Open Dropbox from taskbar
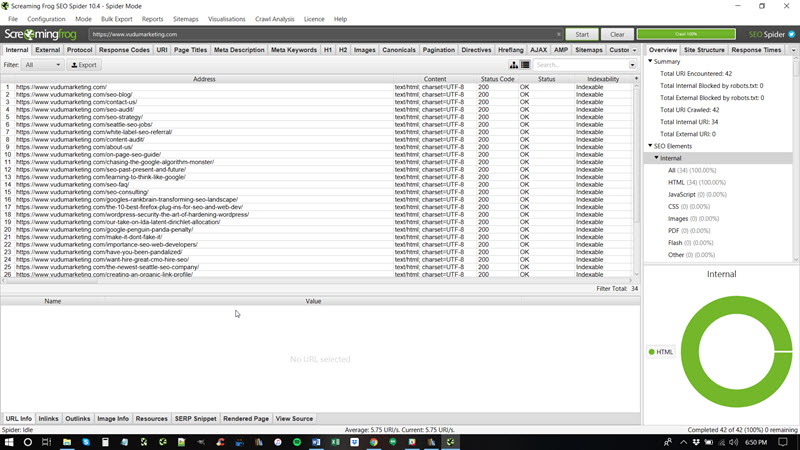Image resolution: width=800 pixels, height=450 pixels. [355, 442]
